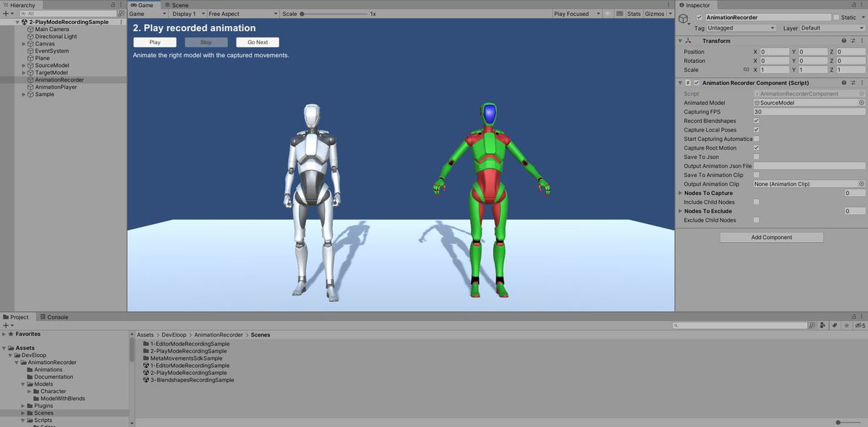Viewport: 868px width, 427px height.
Task: Click the Go Next button
Action: (x=258, y=43)
